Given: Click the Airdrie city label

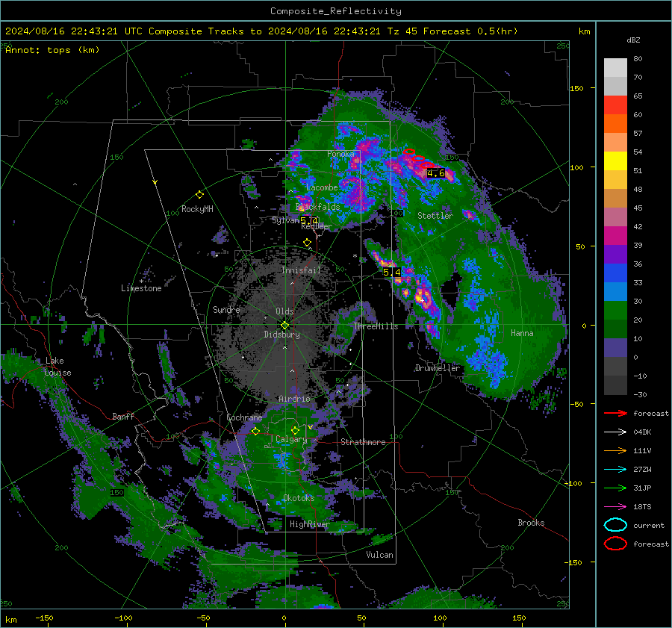Looking at the screenshot, I should tap(294, 399).
